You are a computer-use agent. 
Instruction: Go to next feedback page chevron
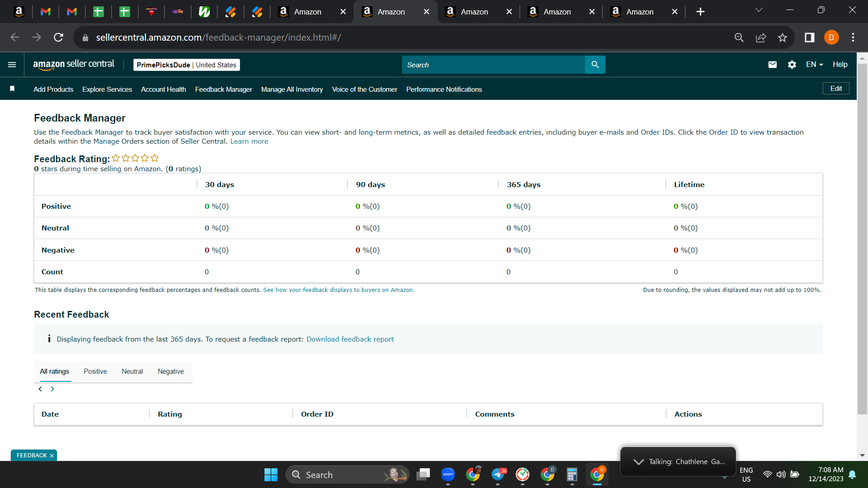[52, 389]
